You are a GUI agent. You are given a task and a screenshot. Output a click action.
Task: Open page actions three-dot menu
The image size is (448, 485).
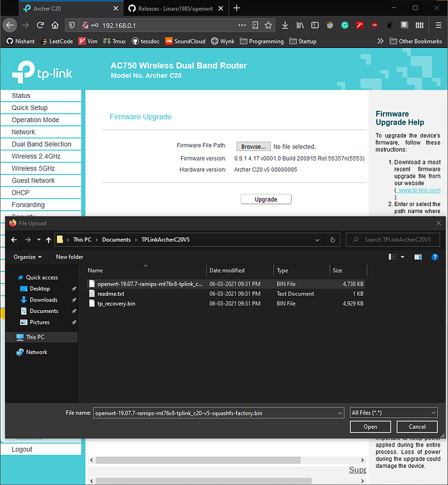pos(243,25)
